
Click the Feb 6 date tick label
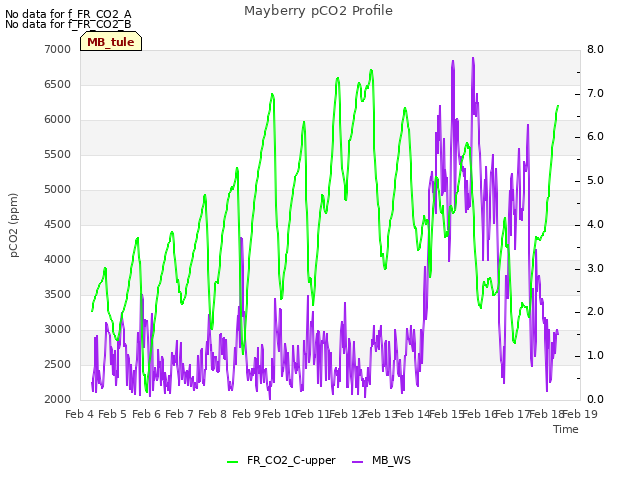click(x=146, y=415)
